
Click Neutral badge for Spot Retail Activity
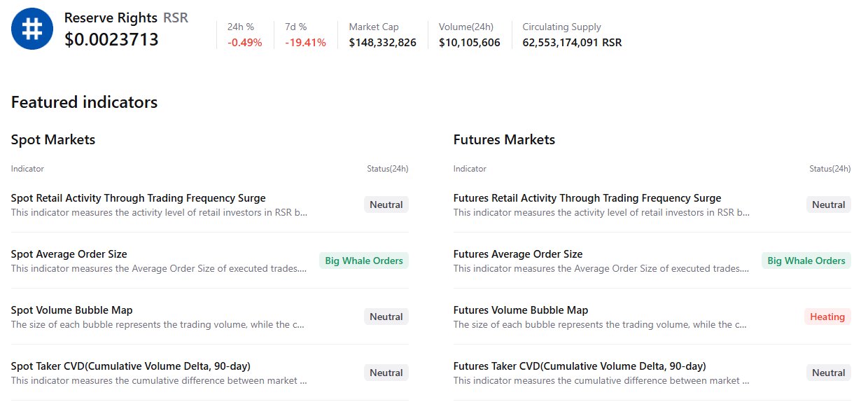386,205
